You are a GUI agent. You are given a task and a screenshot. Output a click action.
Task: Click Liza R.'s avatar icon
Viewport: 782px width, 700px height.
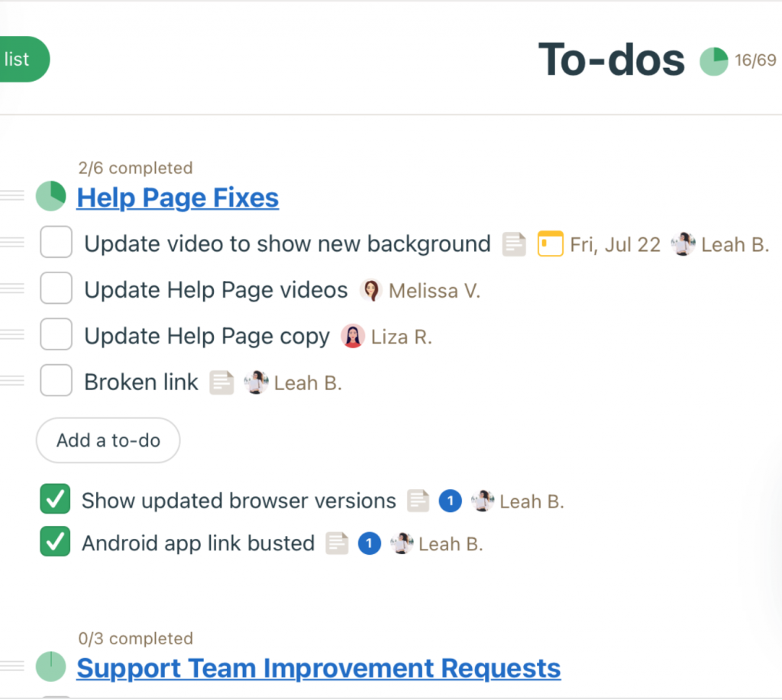[353, 336]
